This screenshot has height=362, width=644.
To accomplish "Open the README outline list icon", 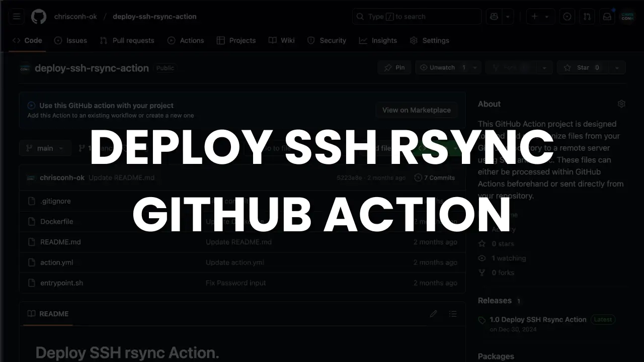I will [452, 314].
